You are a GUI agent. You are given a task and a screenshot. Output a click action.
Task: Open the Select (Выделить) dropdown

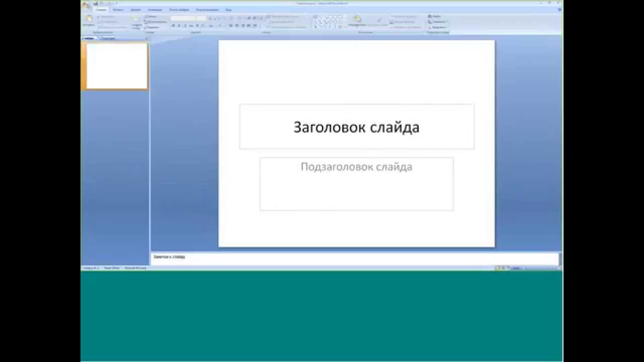tap(437, 27)
